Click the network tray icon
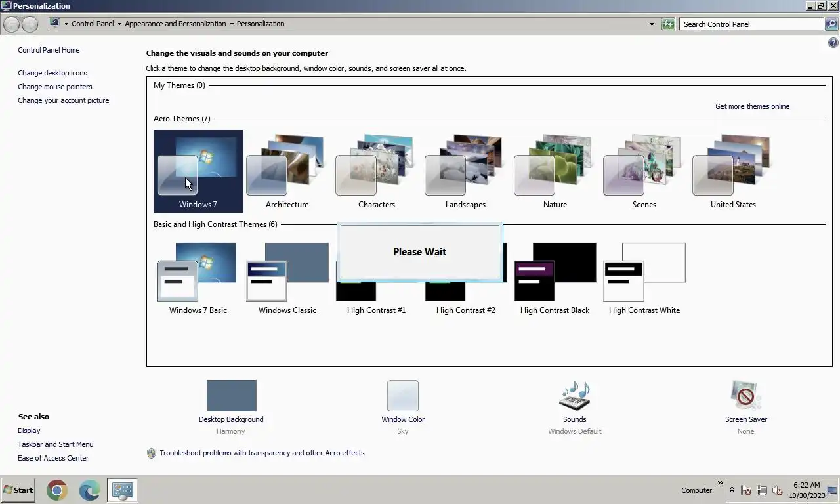The width and height of the screenshot is (840, 504). (762, 490)
